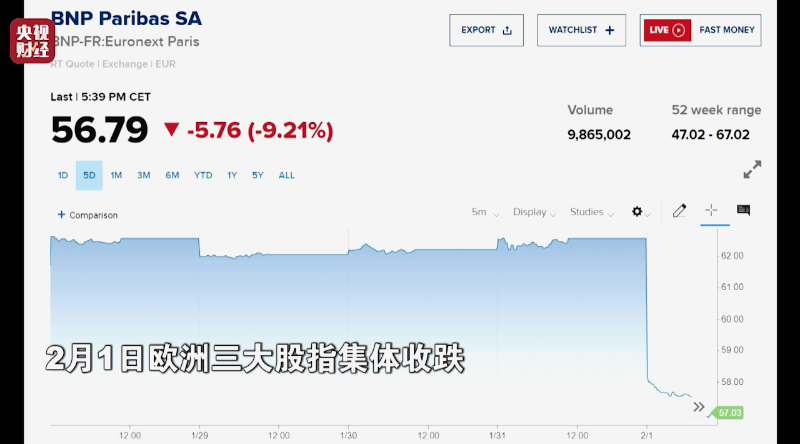The image size is (800, 444).
Task: Click the double-arrow chart scroll icon
Action: 699,407
